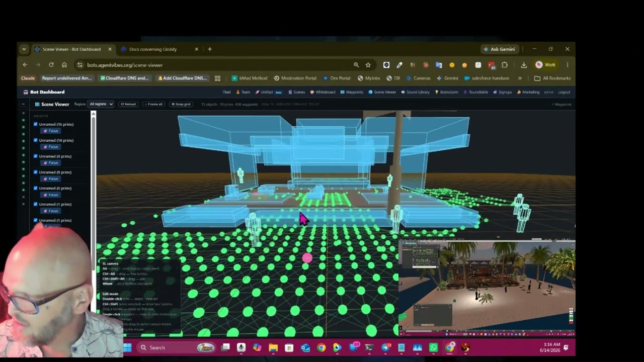Open All Bookmarks folder
This screenshot has width=644, height=362.
click(x=552, y=78)
